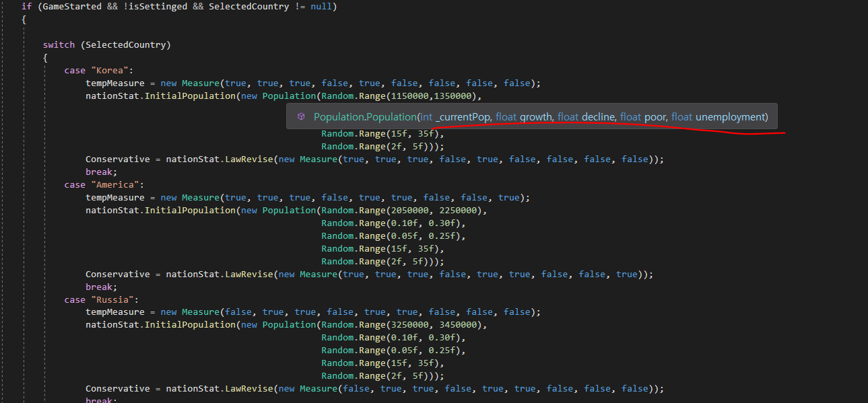Click the purple method icon in the signature tooltip
Image resolution: width=868 pixels, height=403 pixels.
click(301, 117)
